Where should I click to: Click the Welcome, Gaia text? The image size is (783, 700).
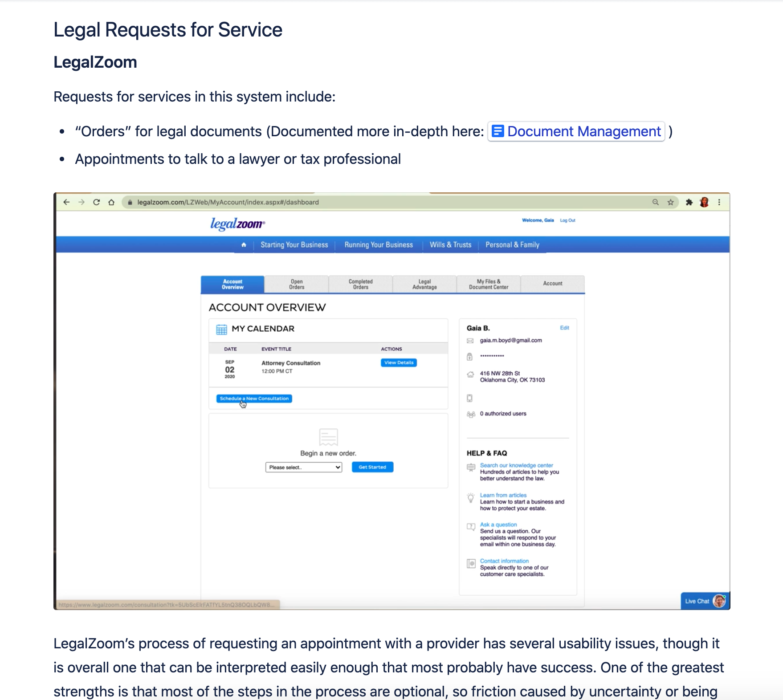(538, 220)
